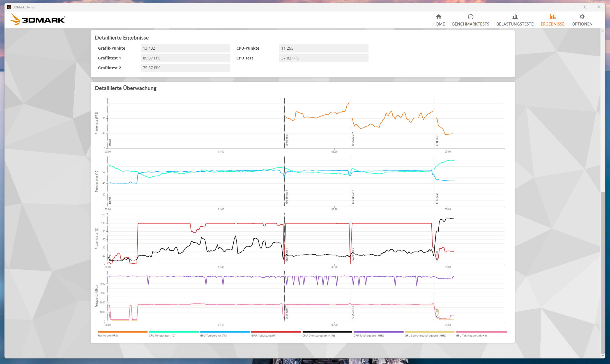Open Belastungsteste bar chart icon
The height and width of the screenshot is (364, 610).
coord(515,17)
